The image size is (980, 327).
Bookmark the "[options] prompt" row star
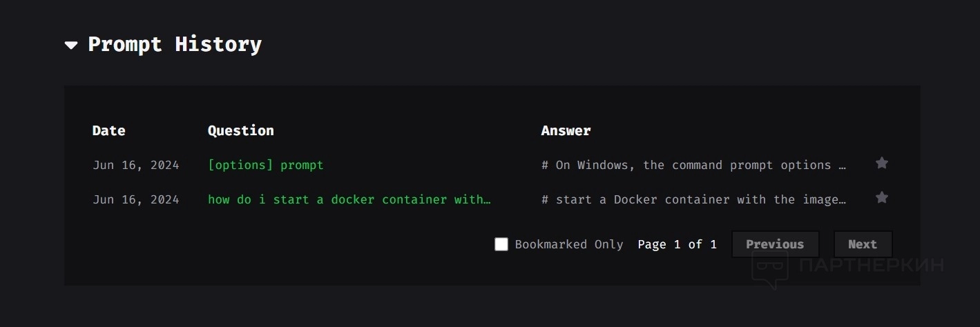pos(881,163)
